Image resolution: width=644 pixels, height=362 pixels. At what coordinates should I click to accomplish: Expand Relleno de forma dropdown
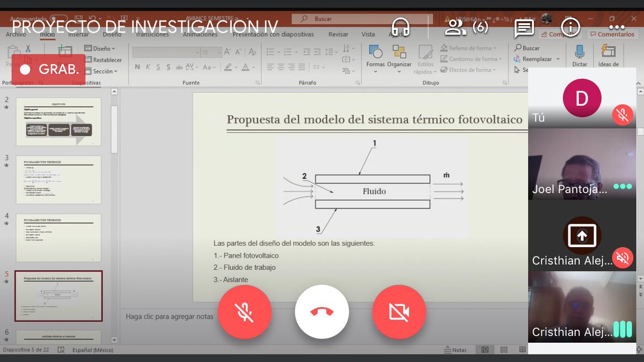[x=468, y=48]
